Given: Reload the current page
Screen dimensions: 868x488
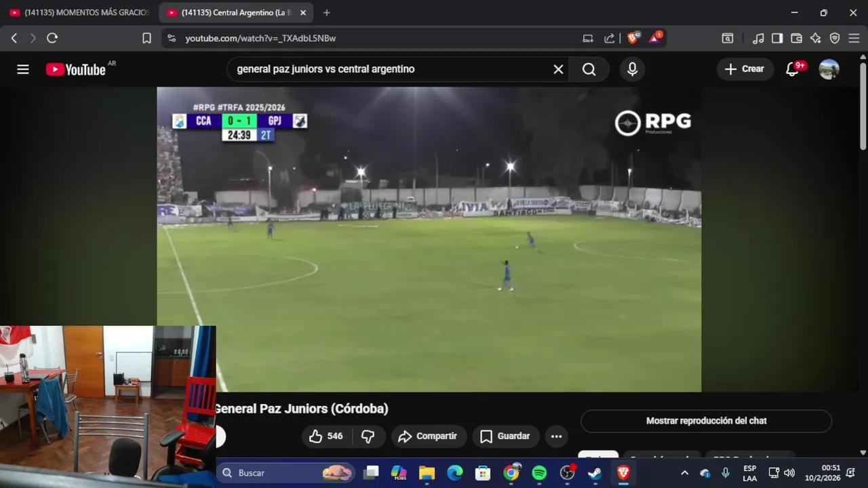Looking at the screenshot, I should (x=52, y=38).
